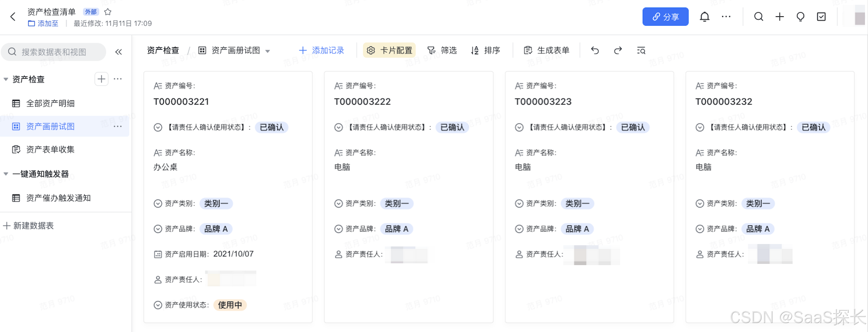Image resolution: width=868 pixels, height=332 pixels.
Task: Open the notification bell
Action: [x=704, y=17]
